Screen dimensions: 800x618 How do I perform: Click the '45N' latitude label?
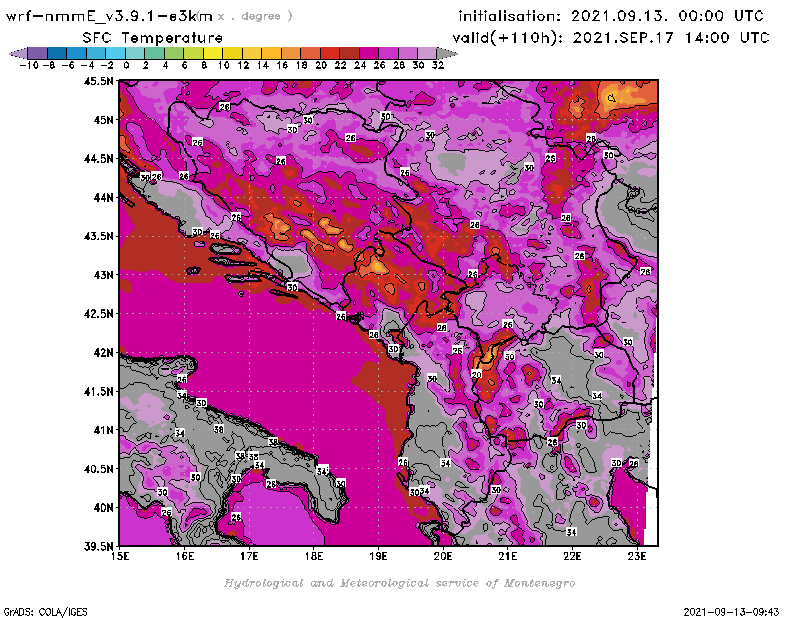pos(104,120)
